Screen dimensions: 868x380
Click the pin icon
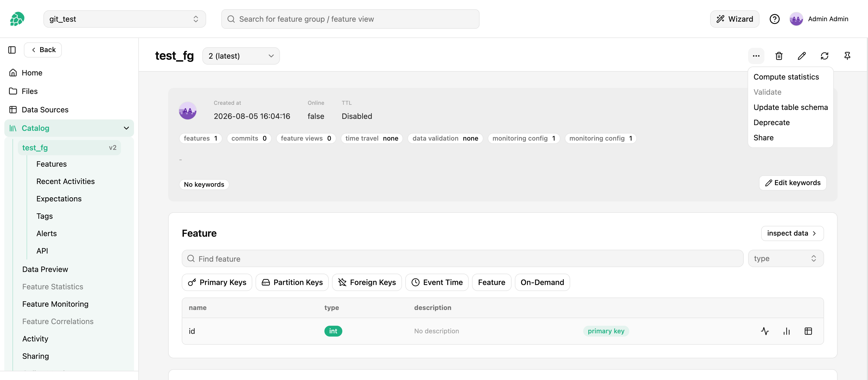point(847,56)
